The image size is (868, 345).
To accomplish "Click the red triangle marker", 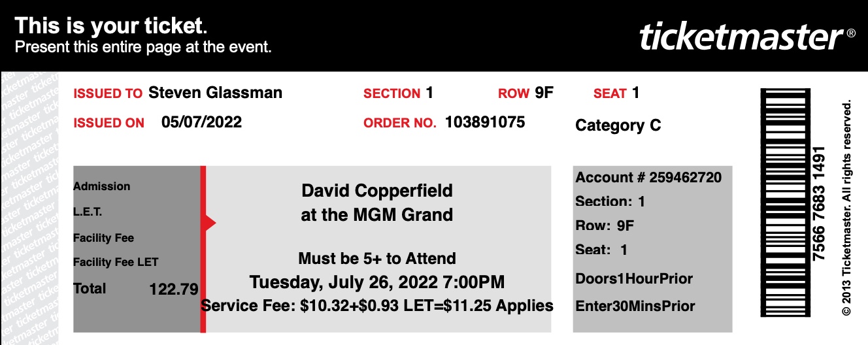I will coord(210,224).
